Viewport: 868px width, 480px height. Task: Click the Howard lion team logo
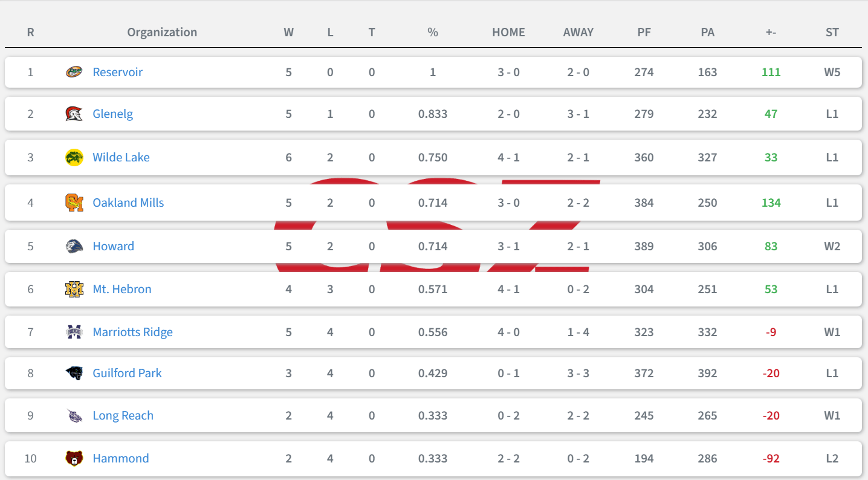pyautogui.click(x=74, y=246)
